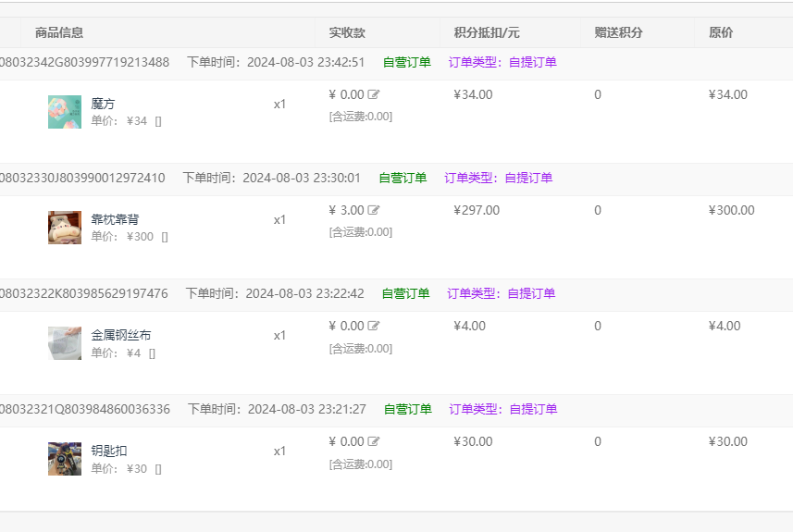
Task: Edit received amount for the 魔方 order
Action: click(x=374, y=94)
